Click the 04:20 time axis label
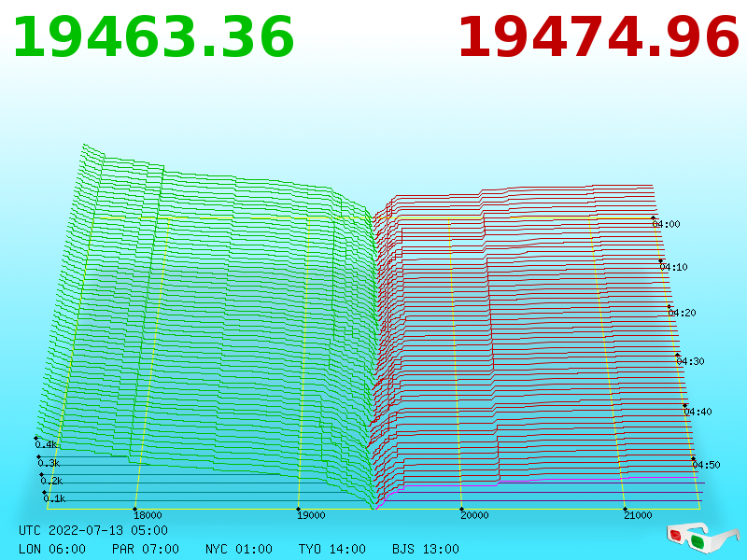The image size is (747, 560). (683, 313)
